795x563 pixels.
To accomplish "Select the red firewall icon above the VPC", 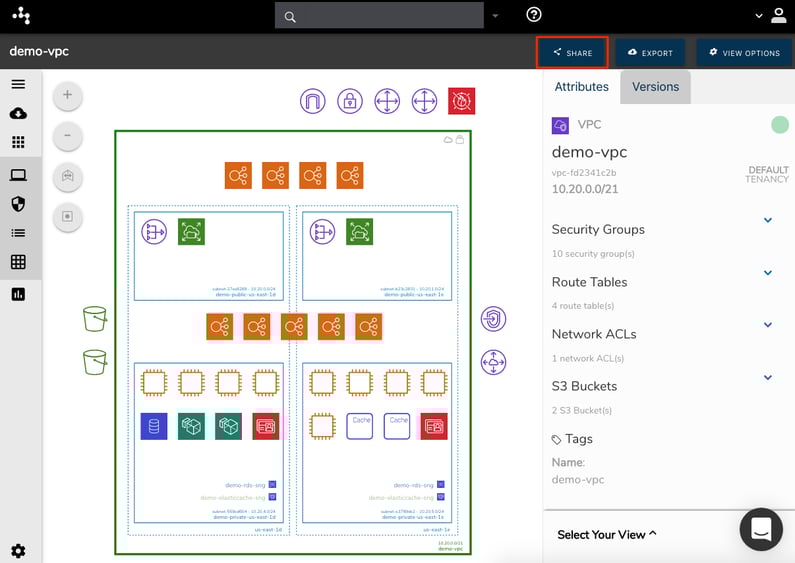I will click(461, 101).
